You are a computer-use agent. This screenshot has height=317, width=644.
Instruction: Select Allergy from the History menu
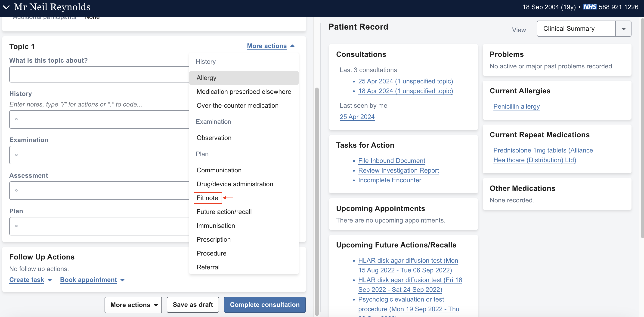click(206, 77)
